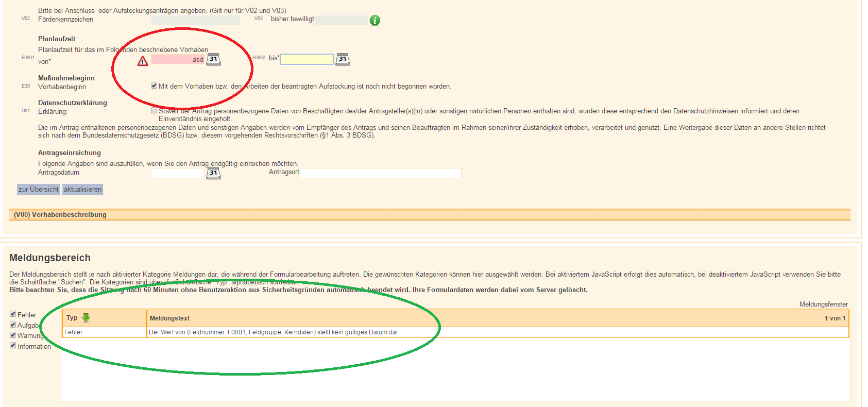Toggle the Vorhabenbeginn checkbox
The image size is (868, 407).
click(x=154, y=86)
